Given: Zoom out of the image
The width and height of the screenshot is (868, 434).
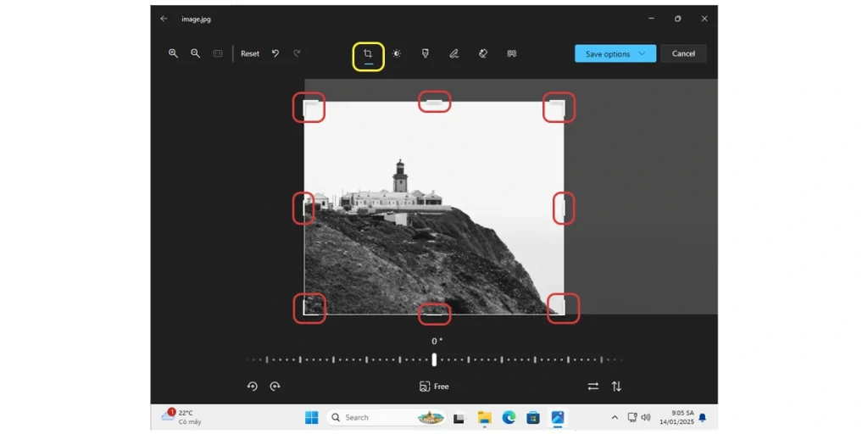Looking at the screenshot, I should click(195, 53).
